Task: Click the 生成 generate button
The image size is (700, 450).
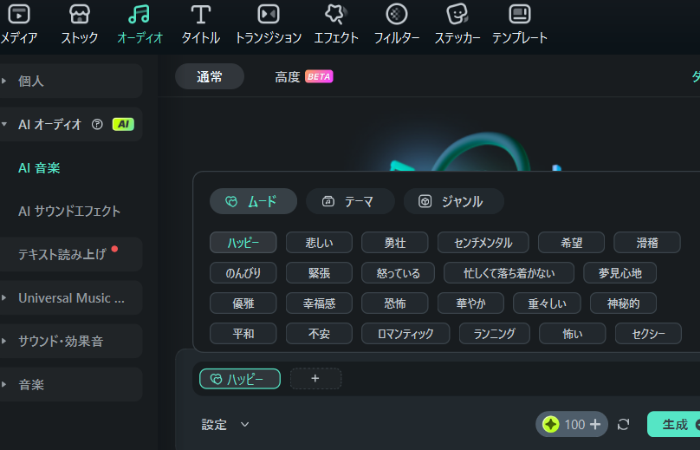Action: pyautogui.click(x=674, y=424)
